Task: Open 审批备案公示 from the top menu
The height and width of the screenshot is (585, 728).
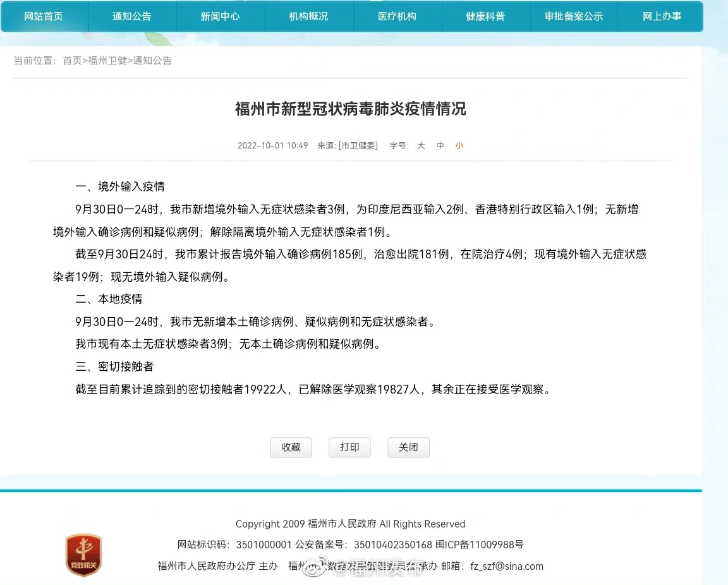Action: (x=574, y=16)
